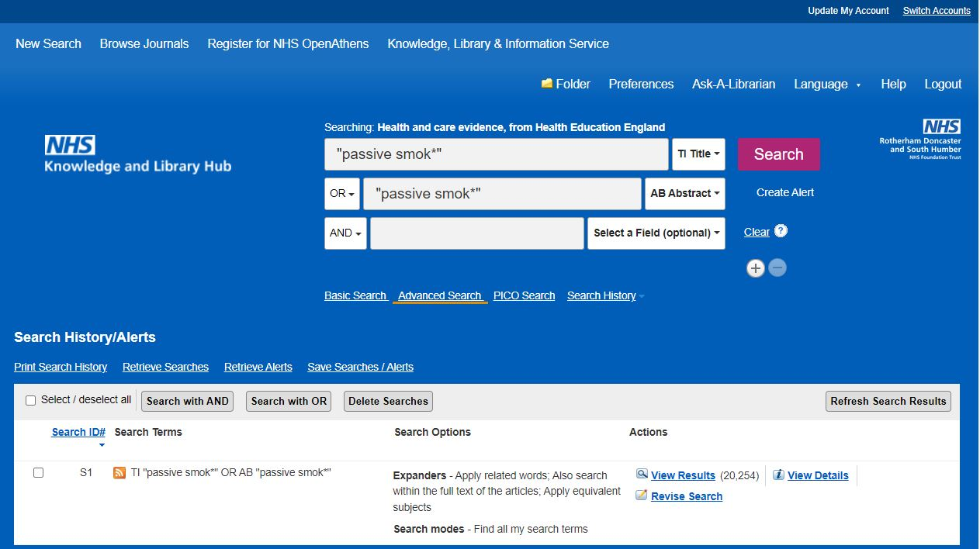Click the Clear help question-mark icon
980x549 pixels.
click(x=781, y=231)
